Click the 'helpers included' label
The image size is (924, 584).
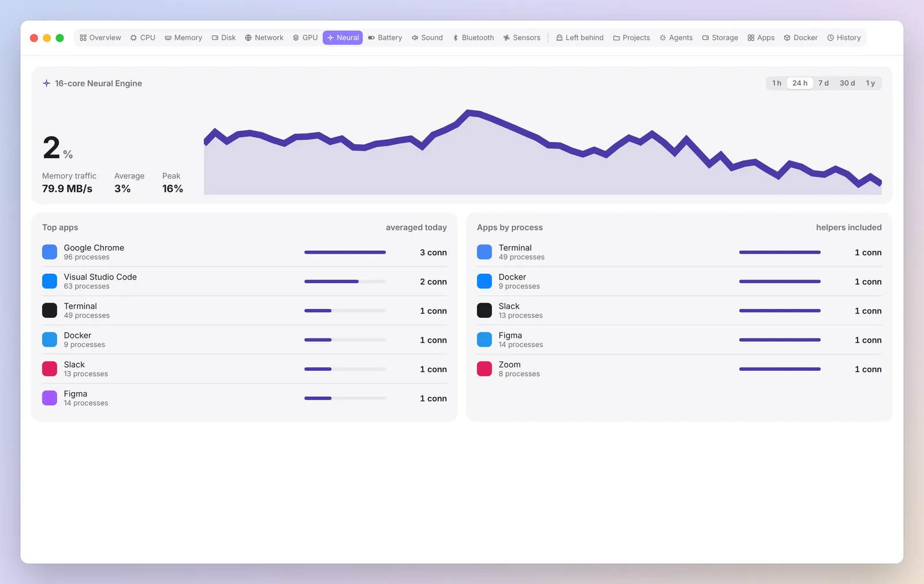tap(849, 228)
